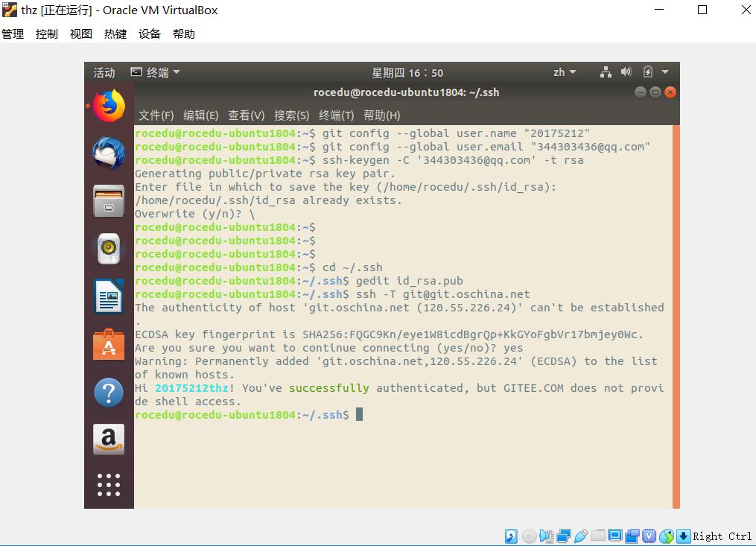756x546 pixels.
Task: Click the git config user.name command
Action: (x=456, y=133)
